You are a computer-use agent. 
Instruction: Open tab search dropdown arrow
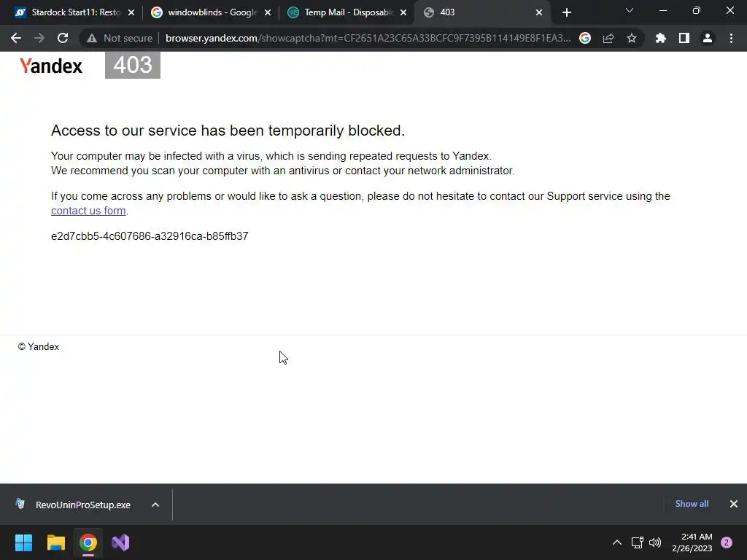click(630, 10)
